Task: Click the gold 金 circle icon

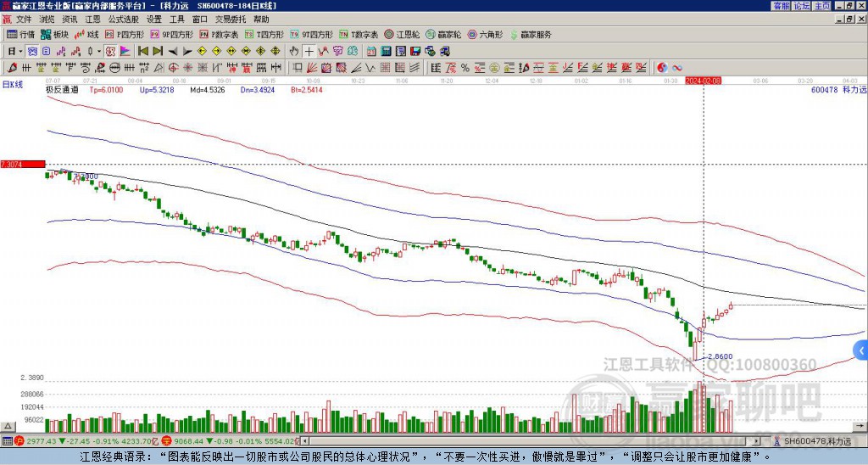Action: [495, 68]
